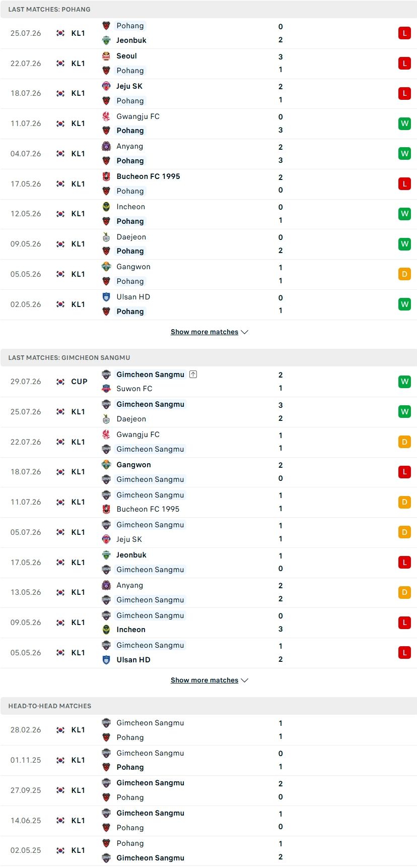Click the Gwangju FC logo, 11.07.26 Pohang match
The height and width of the screenshot is (868, 417).
click(106, 116)
